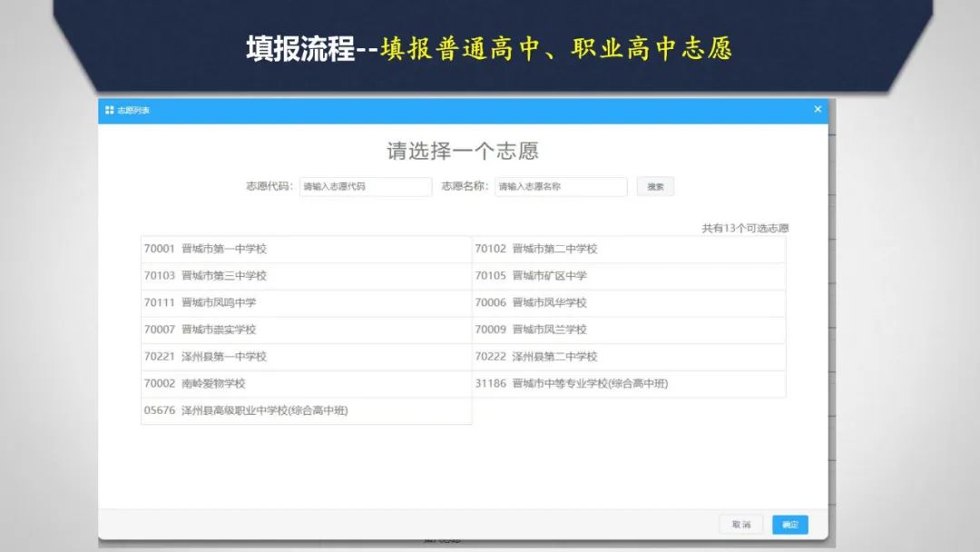This screenshot has height=552, width=980.
Task: Pick 70111 晋城市凤鸣中学
Action: coord(307,302)
